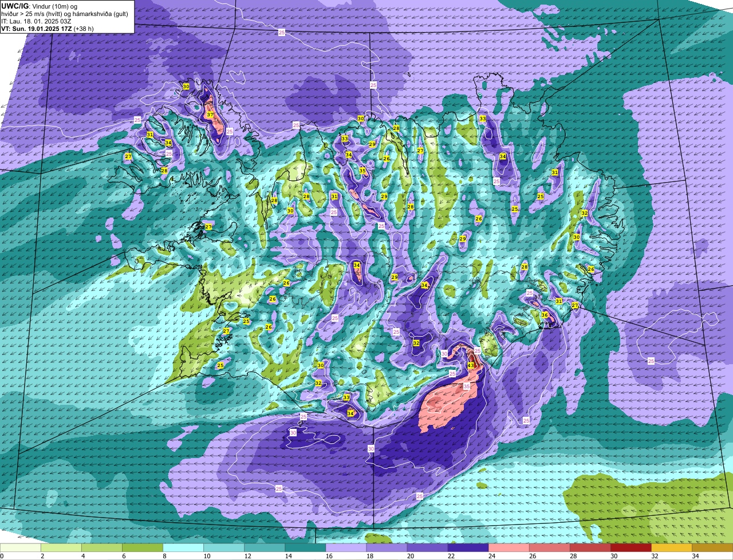733x560 pixels.
Task: Click the golden-brown legend swatch above 34
Action: tap(712, 547)
